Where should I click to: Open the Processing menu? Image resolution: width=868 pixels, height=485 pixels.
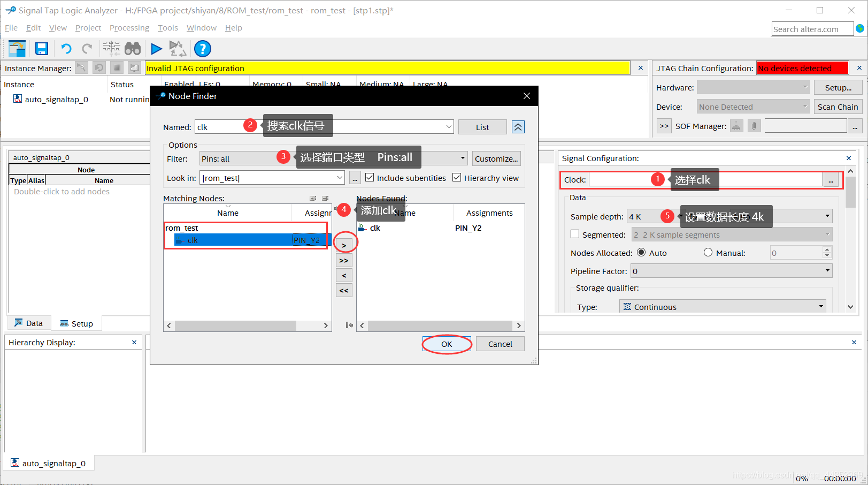[x=129, y=28]
